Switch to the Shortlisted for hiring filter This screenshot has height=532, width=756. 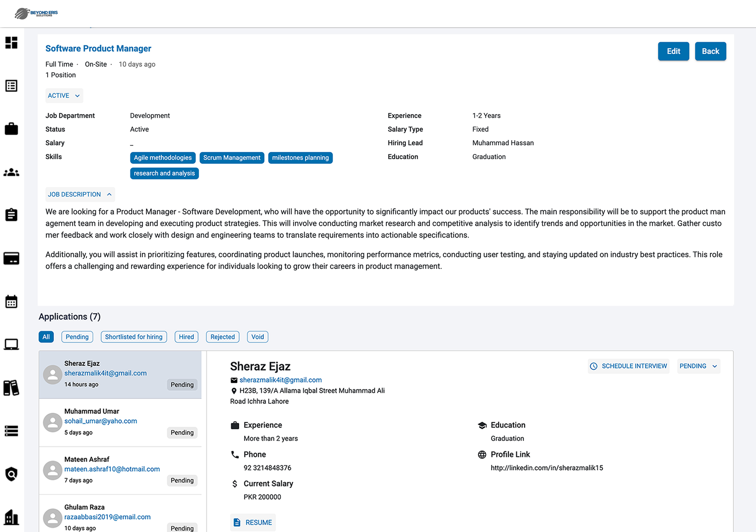click(x=133, y=337)
